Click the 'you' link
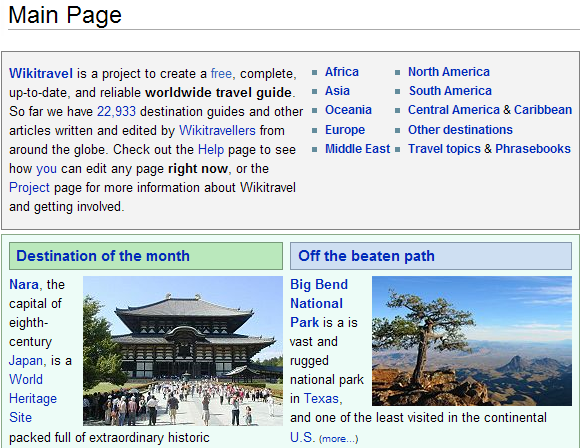This screenshot has height=448, width=580. coord(46,169)
